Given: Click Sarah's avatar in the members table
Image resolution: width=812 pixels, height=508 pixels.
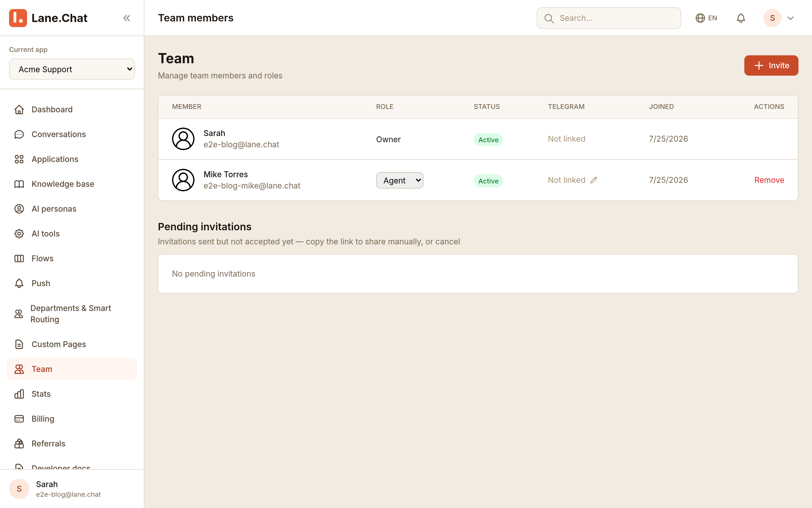Looking at the screenshot, I should tap(183, 139).
